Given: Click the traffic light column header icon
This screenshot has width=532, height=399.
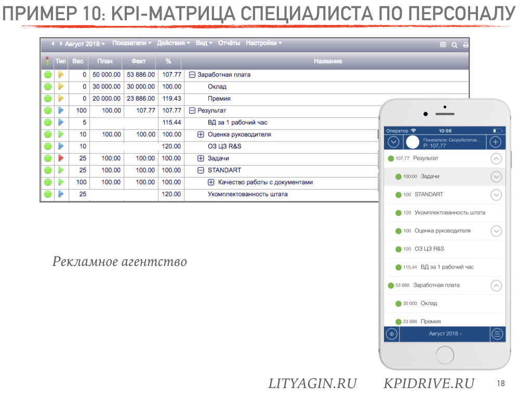Looking at the screenshot, I should [47, 61].
